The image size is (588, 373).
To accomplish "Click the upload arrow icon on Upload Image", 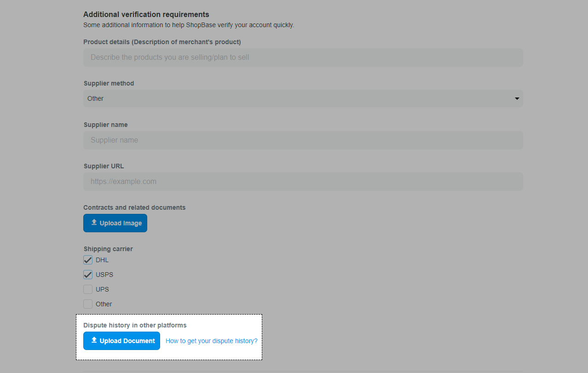I will tap(94, 223).
